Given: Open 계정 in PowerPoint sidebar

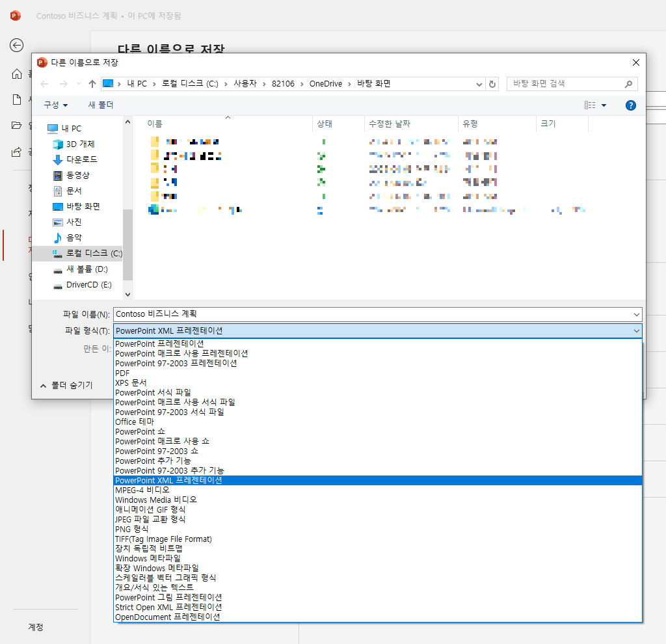Looking at the screenshot, I should pos(36,627).
